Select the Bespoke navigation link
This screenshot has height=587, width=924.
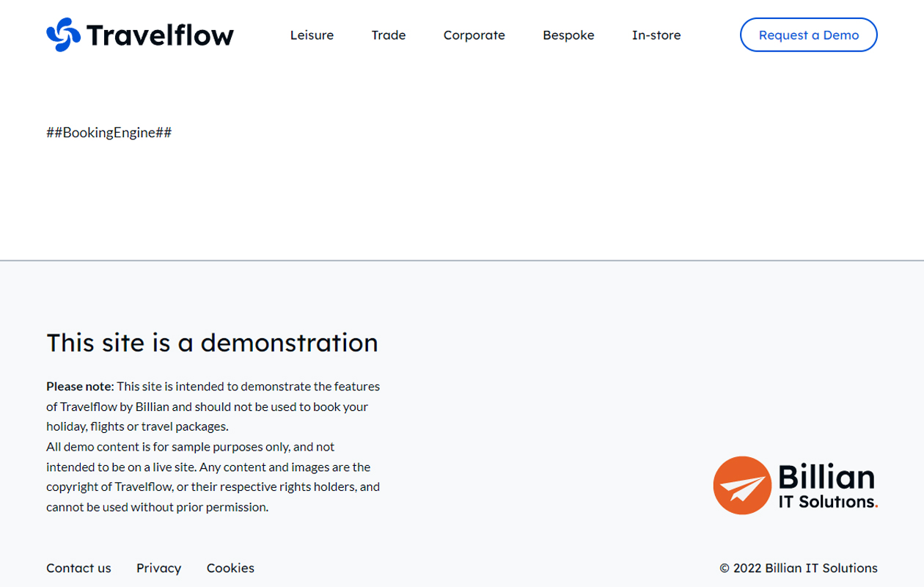pos(568,35)
